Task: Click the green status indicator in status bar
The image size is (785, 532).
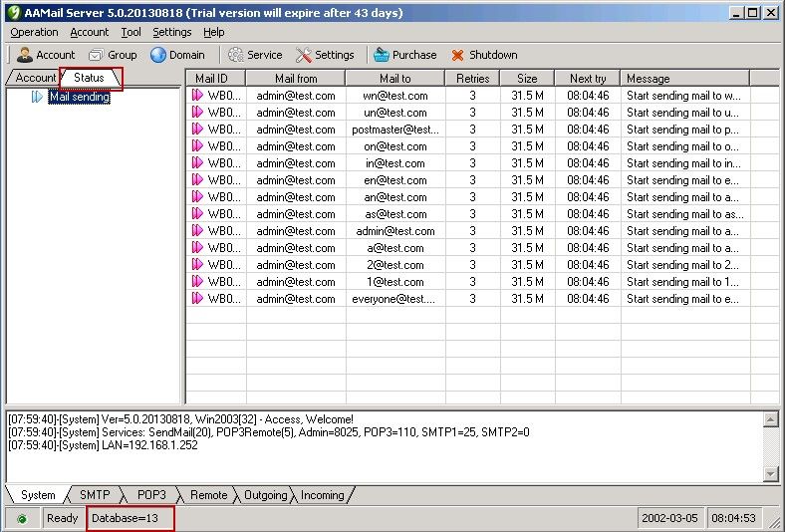Action: 22,519
